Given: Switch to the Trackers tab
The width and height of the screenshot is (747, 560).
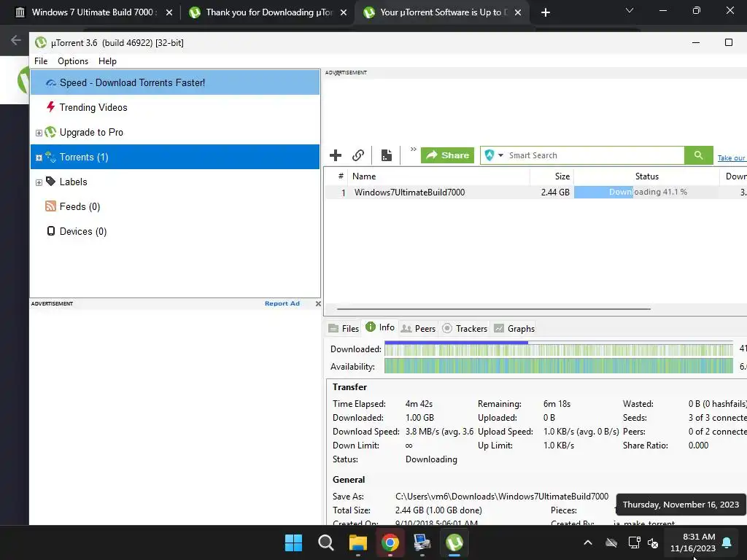Looking at the screenshot, I should pos(465,329).
